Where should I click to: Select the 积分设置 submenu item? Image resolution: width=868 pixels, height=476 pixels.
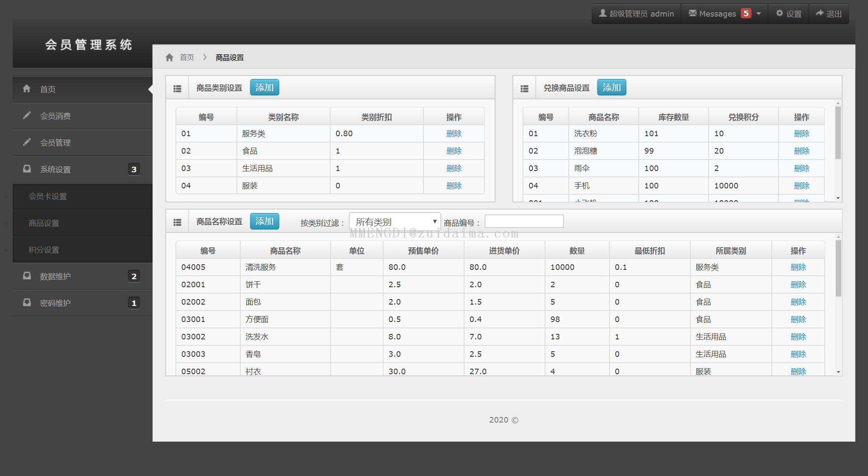pos(83,250)
